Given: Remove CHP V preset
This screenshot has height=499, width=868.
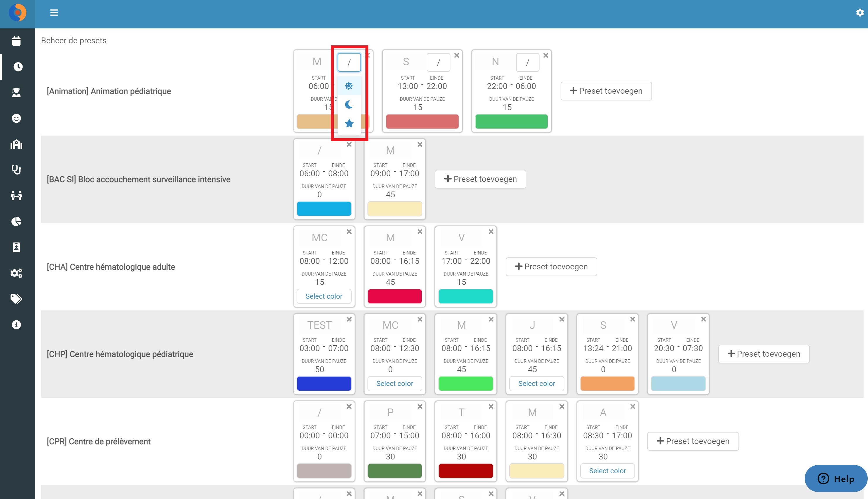Looking at the screenshot, I should pyautogui.click(x=703, y=319).
